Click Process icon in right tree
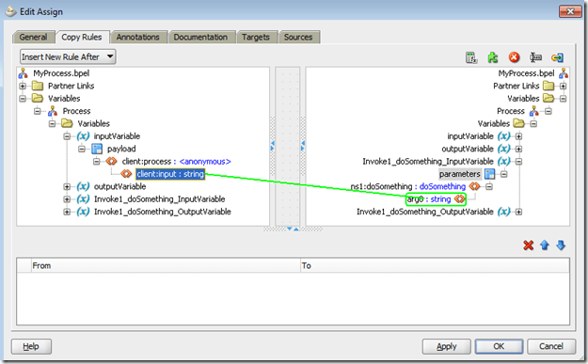The image size is (588, 364). [534, 111]
